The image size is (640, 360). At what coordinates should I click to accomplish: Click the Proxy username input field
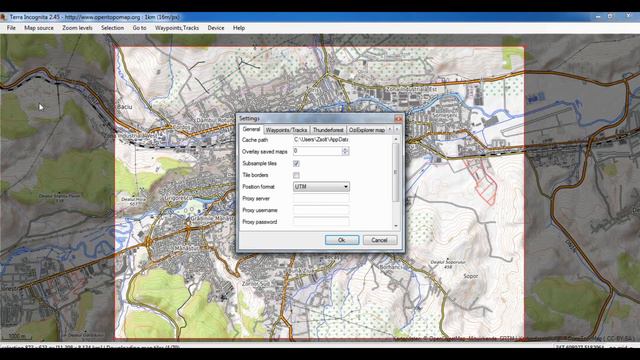[321, 210]
